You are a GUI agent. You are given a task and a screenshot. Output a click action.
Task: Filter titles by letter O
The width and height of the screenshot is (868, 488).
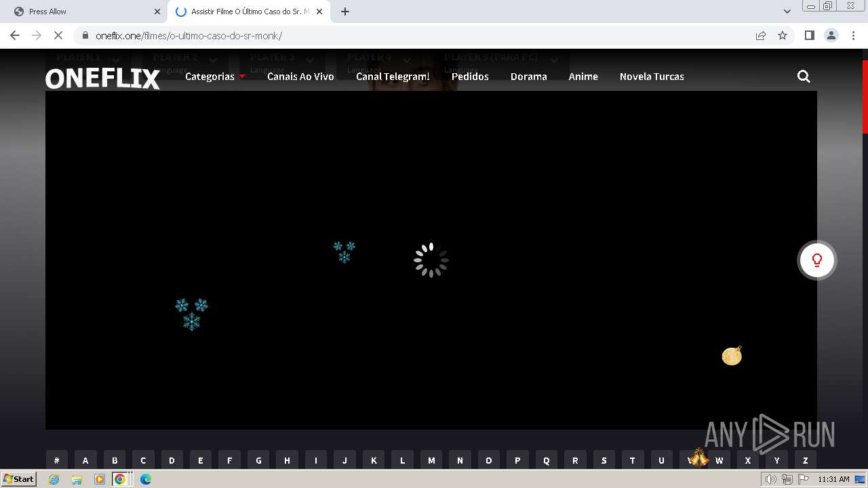click(x=489, y=460)
